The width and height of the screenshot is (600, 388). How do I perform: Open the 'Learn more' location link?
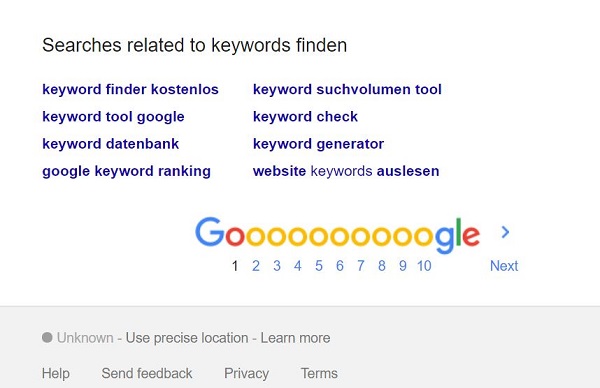click(295, 338)
